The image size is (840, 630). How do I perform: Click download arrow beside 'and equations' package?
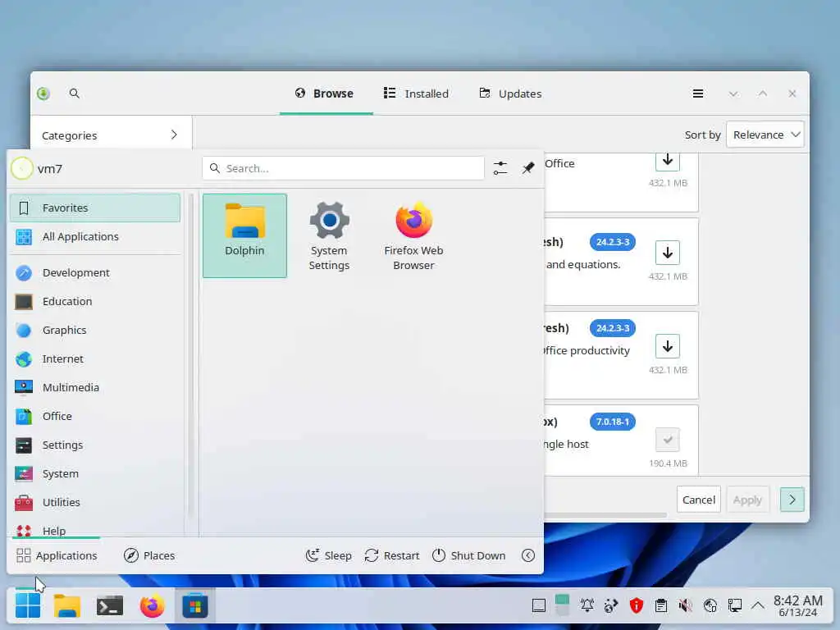pos(668,253)
